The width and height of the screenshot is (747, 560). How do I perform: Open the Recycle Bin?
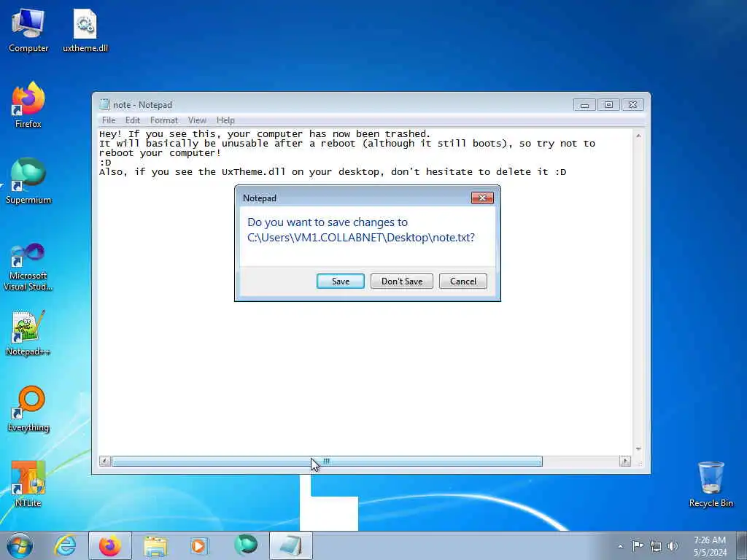(x=711, y=484)
